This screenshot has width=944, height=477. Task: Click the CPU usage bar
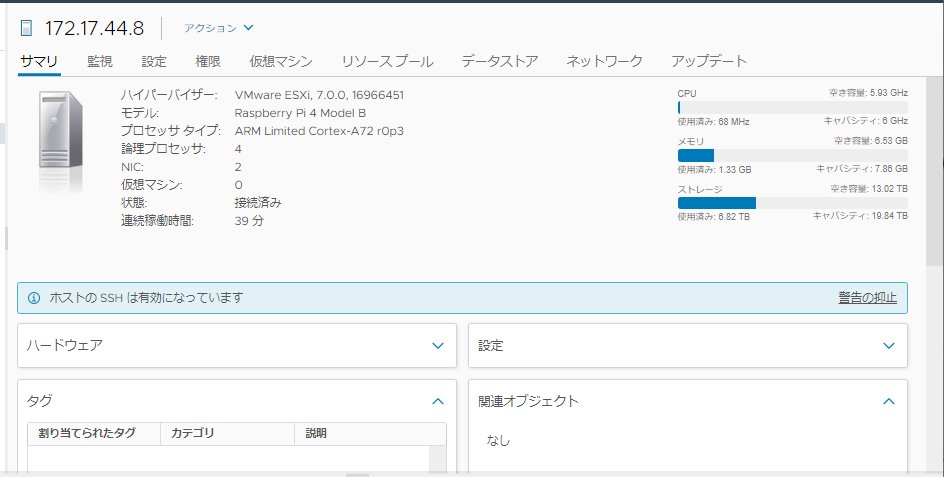(792, 108)
